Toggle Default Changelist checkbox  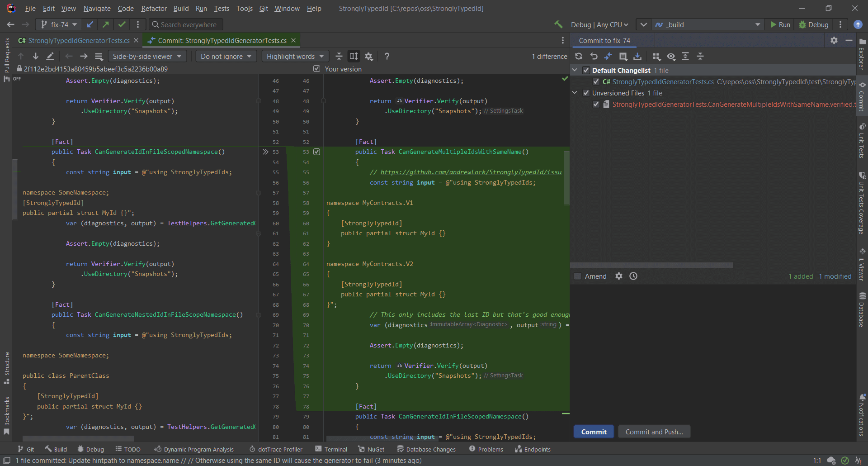tap(586, 70)
